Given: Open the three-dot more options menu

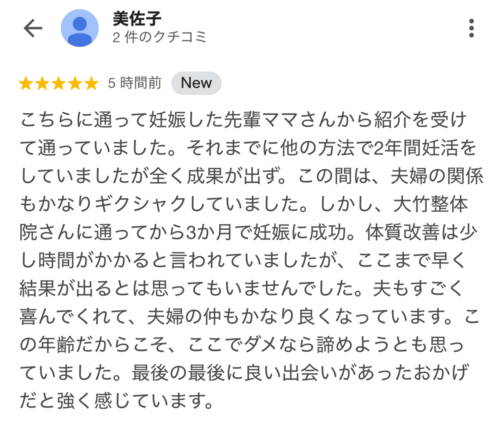Looking at the screenshot, I should click(471, 28).
